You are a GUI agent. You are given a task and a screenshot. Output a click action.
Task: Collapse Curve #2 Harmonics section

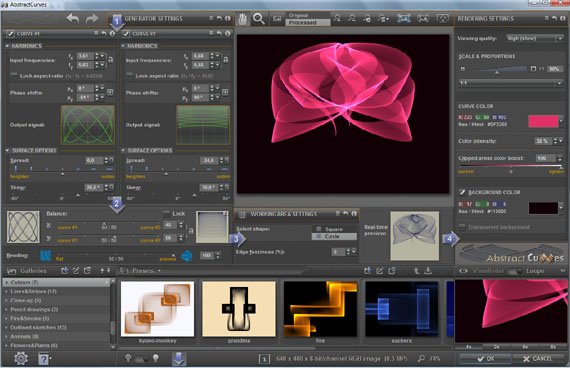click(123, 46)
